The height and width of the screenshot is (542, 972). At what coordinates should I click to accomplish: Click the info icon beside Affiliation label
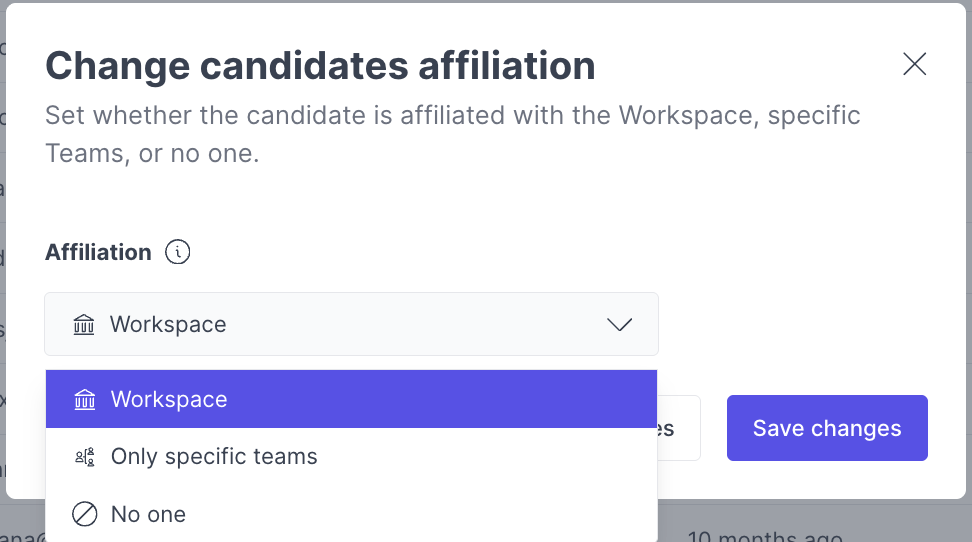[178, 252]
